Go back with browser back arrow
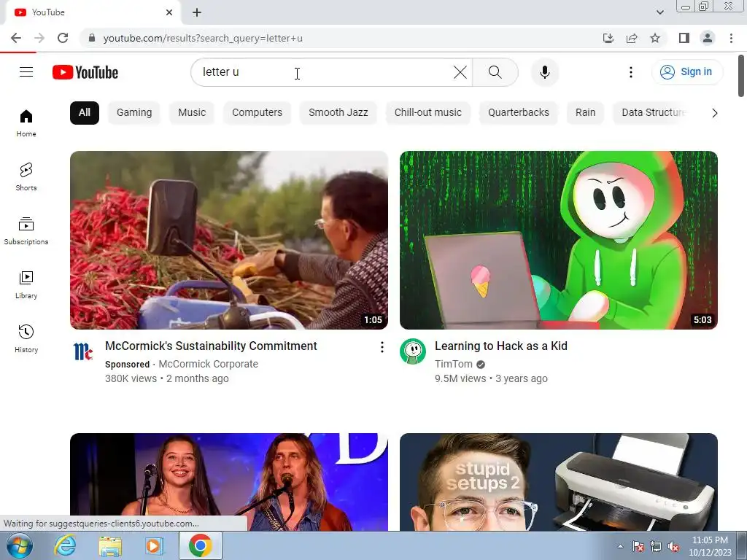This screenshot has width=747, height=560. tap(16, 38)
